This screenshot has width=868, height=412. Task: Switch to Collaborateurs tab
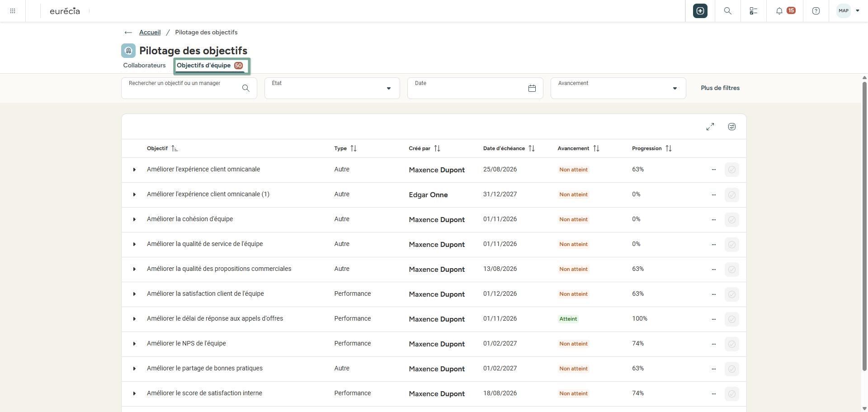[x=145, y=66]
